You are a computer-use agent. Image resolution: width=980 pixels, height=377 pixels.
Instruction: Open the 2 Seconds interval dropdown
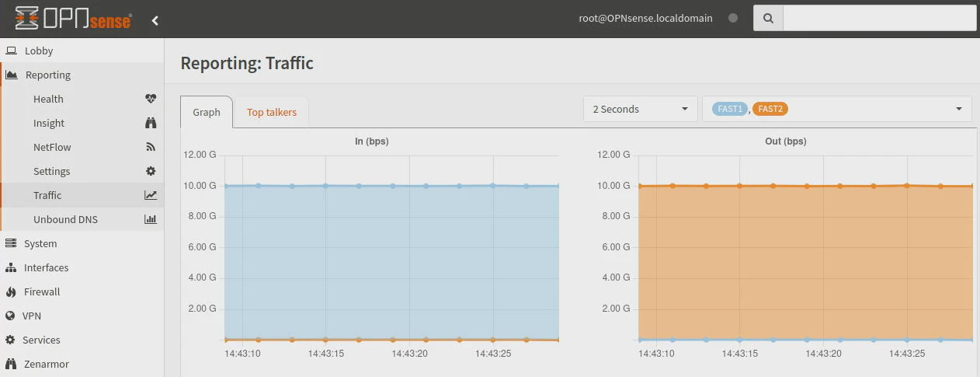(x=641, y=109)
